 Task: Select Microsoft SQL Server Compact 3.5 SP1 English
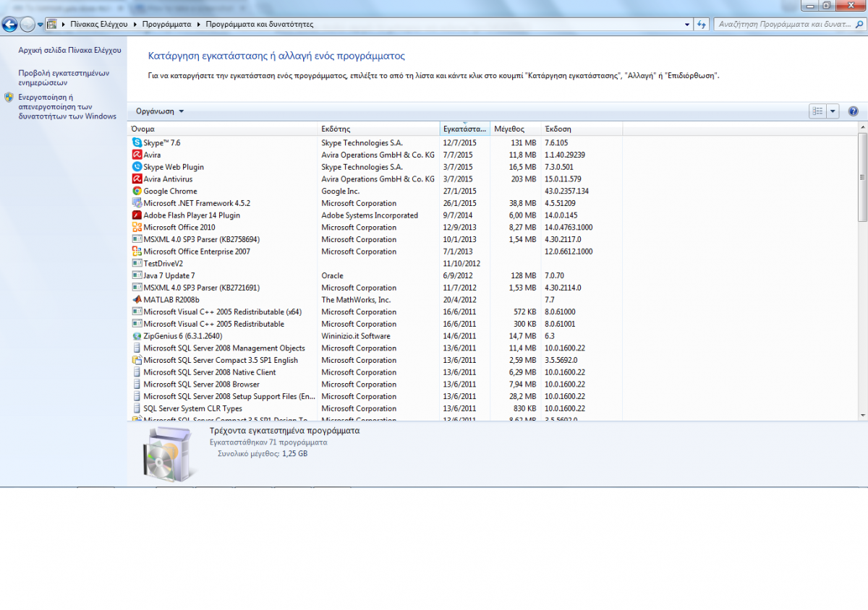pyautogui.click(x=375, y=360)
